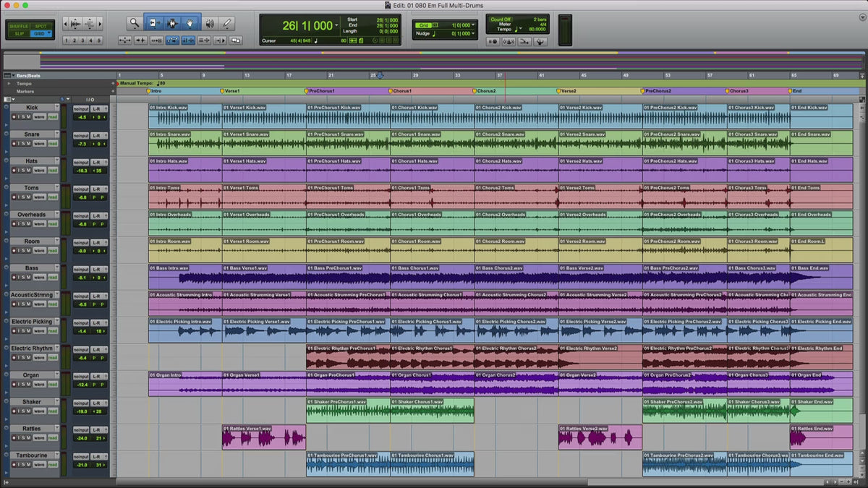Select the Pencil tool
868x488 pixels.
[228, 23]
